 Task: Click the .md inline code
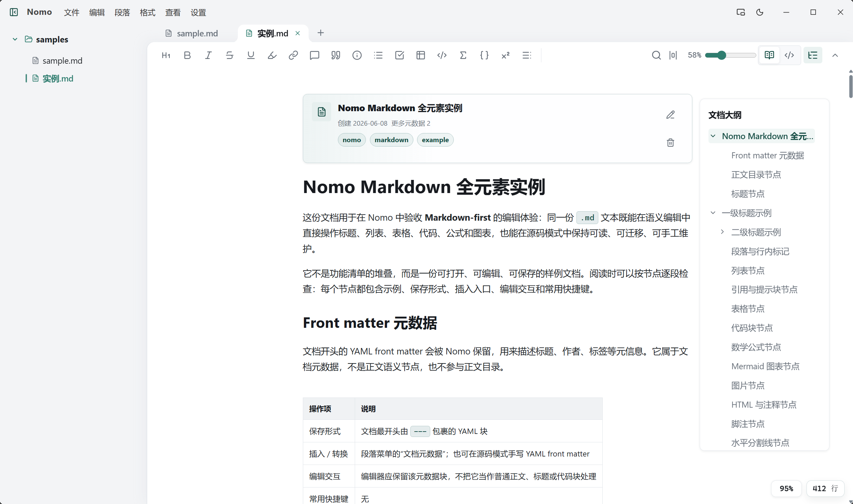tap(587, 217)
